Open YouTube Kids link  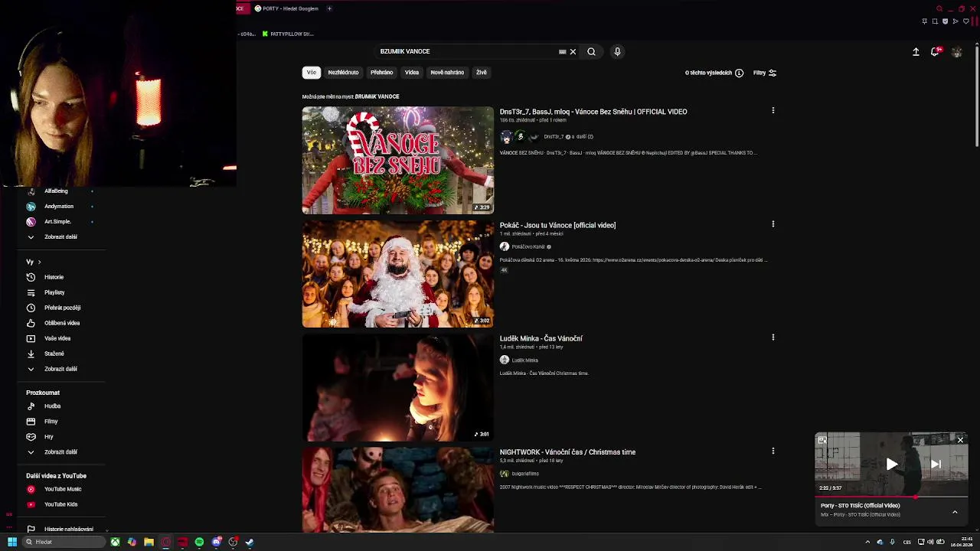pyautogui.click(x=60, y=504)
